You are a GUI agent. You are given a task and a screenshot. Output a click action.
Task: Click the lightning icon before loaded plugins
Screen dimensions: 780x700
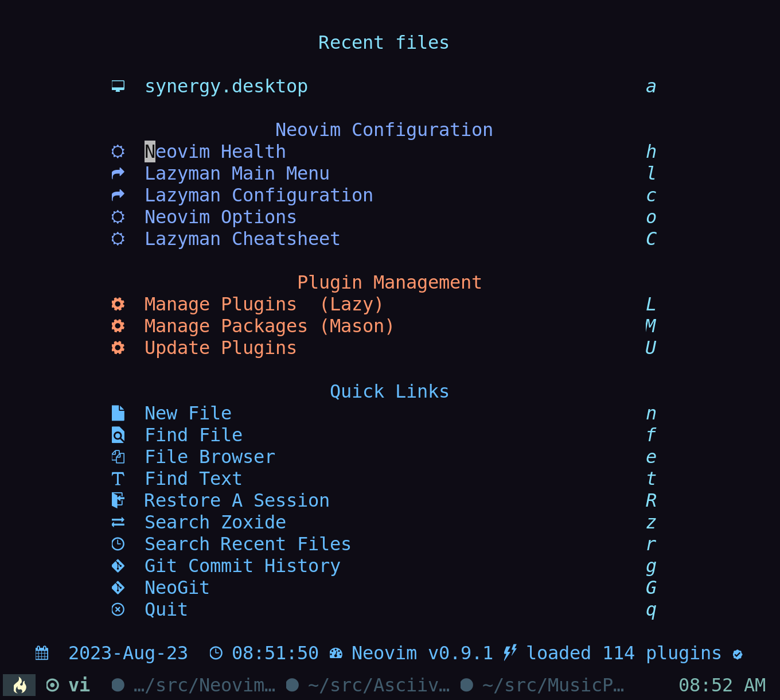tap(510, 653)
